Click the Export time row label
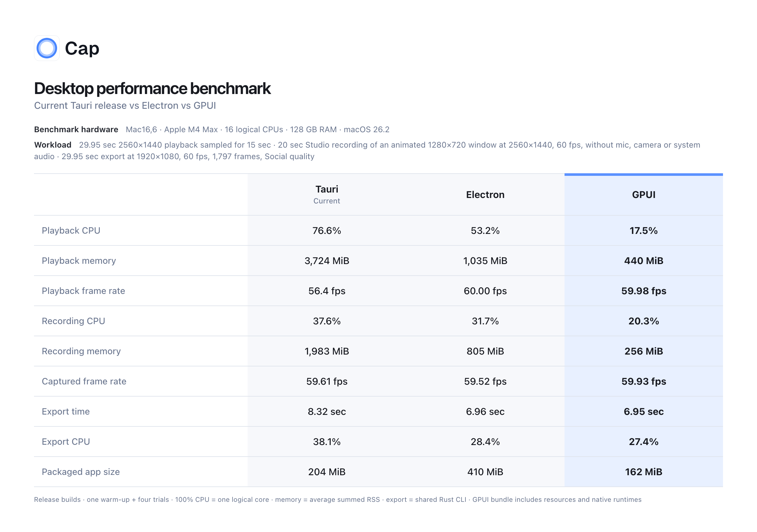The image size is (757, 532). pyautogui.click(x=66, y=412)
